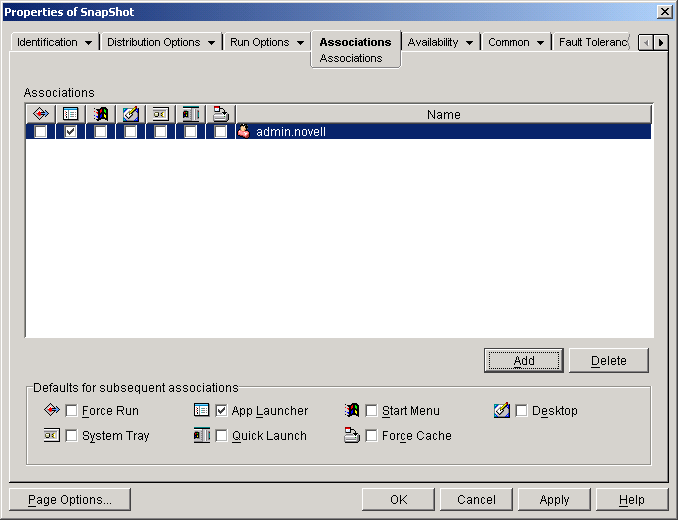Enable Force Run default checkbox
Screen dimensions: 678x520
[x=71, y=410]
